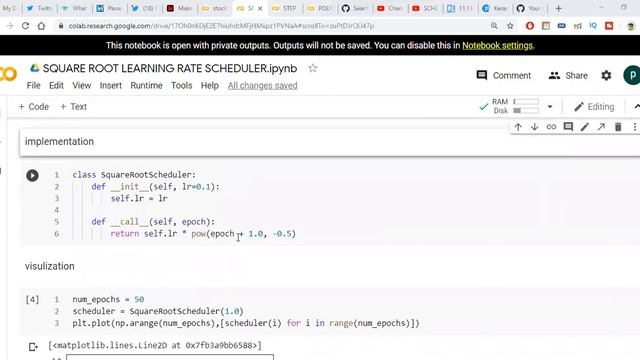Click the notebook title to rename it
640x360 pixels.
(170, 68)
